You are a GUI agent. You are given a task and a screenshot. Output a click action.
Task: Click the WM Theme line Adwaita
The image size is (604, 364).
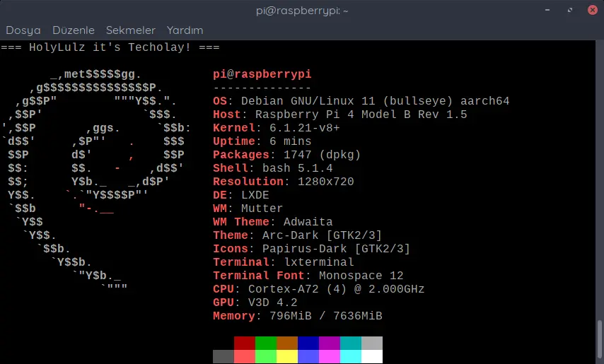pos(273,222)
